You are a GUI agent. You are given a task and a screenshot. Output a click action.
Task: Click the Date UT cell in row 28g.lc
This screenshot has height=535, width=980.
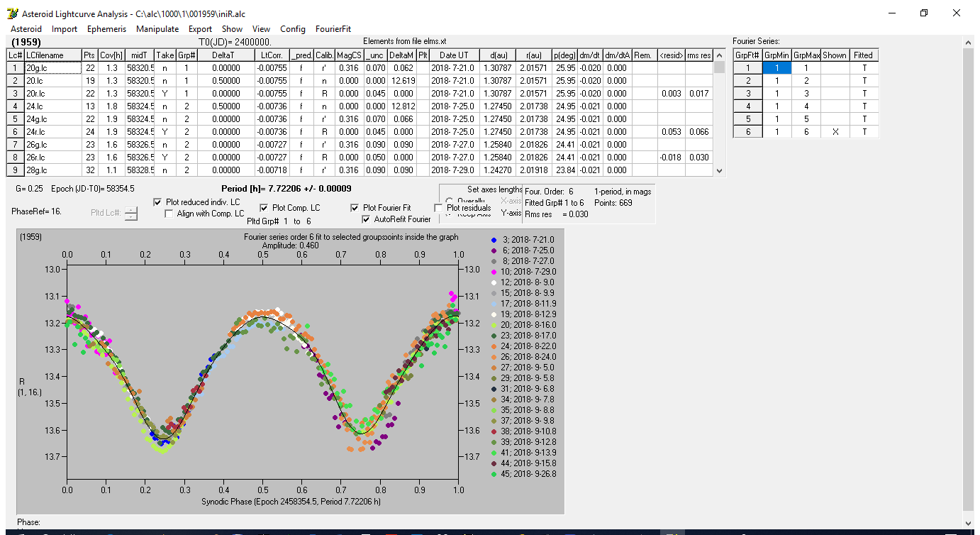(454, 170)
